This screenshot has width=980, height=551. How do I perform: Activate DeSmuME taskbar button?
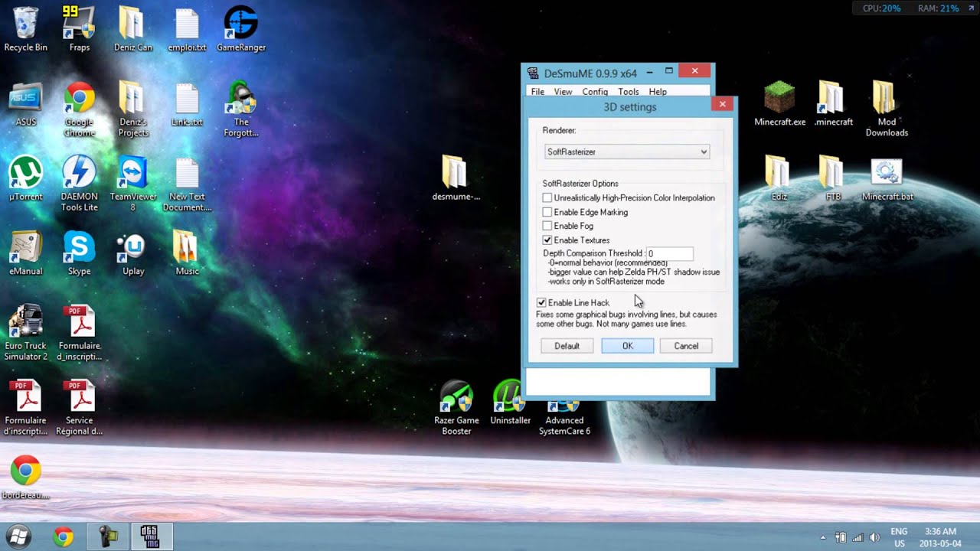151,536
